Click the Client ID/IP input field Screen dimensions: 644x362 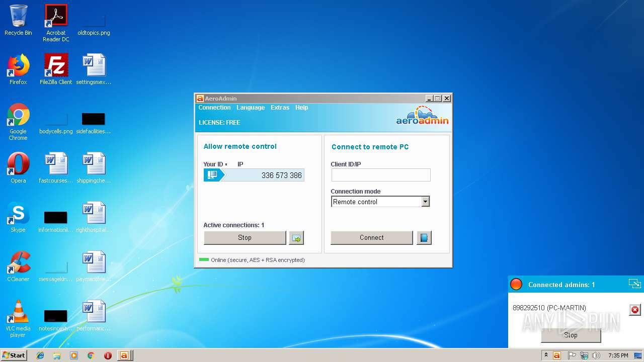381,175
